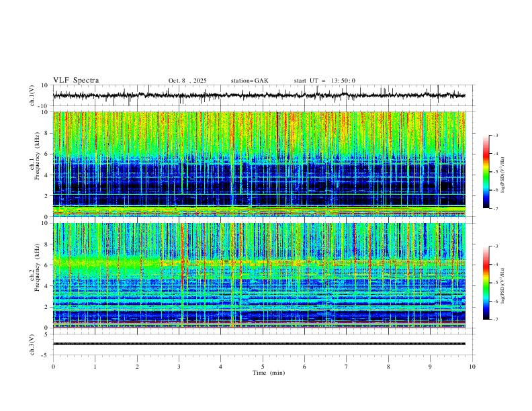This screenshot has height=411, width=532.
Task: Click the ch.1 colorbar "-3" tick label
Action: coord(495,135)
